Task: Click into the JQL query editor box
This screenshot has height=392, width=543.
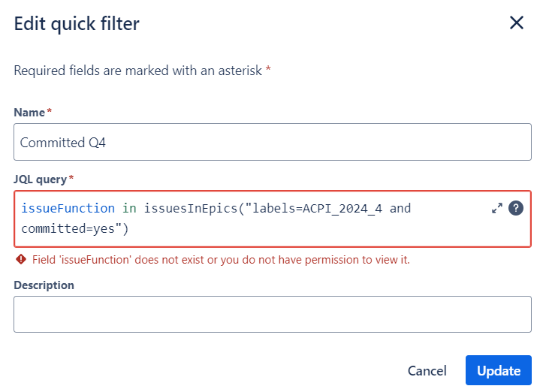Action: point(273,219)
